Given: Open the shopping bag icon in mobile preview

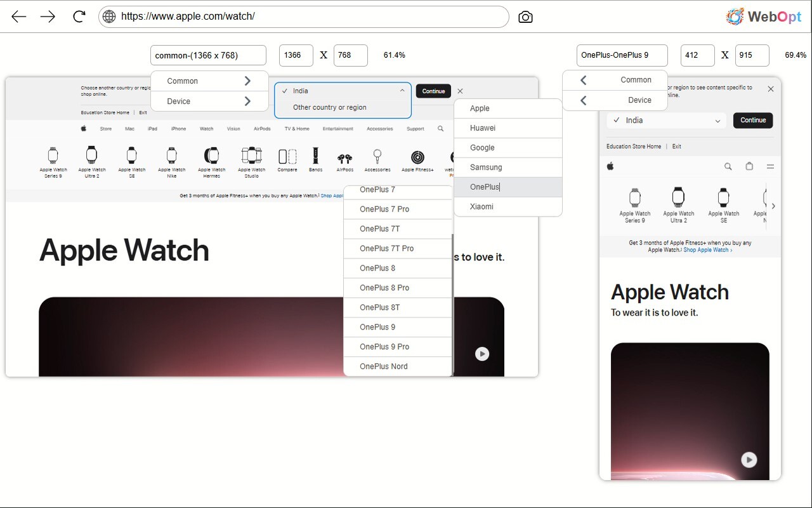Looking at the screenshot, I should click(x=749, y=166).
